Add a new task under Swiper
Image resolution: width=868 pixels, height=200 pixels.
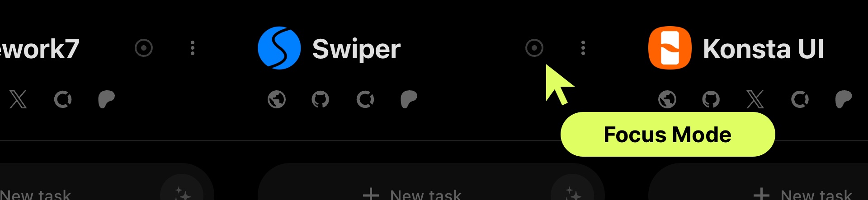point(412,194)
